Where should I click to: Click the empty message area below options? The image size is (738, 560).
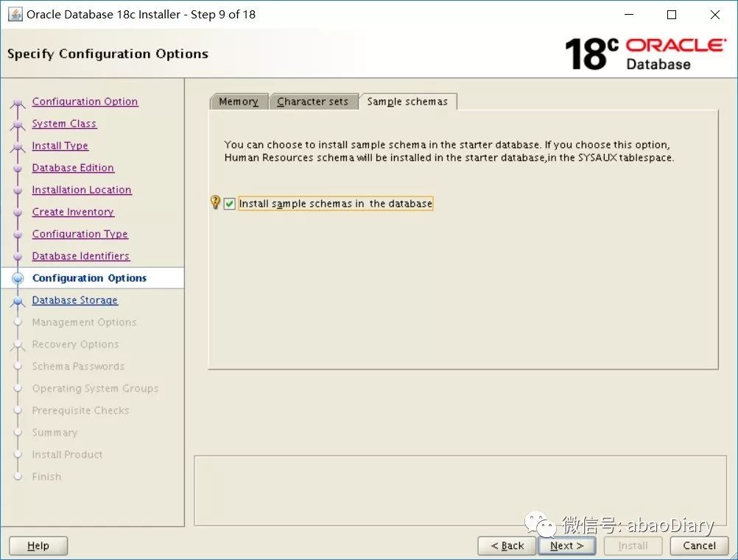pyautogui.click(x=460, y=490)
